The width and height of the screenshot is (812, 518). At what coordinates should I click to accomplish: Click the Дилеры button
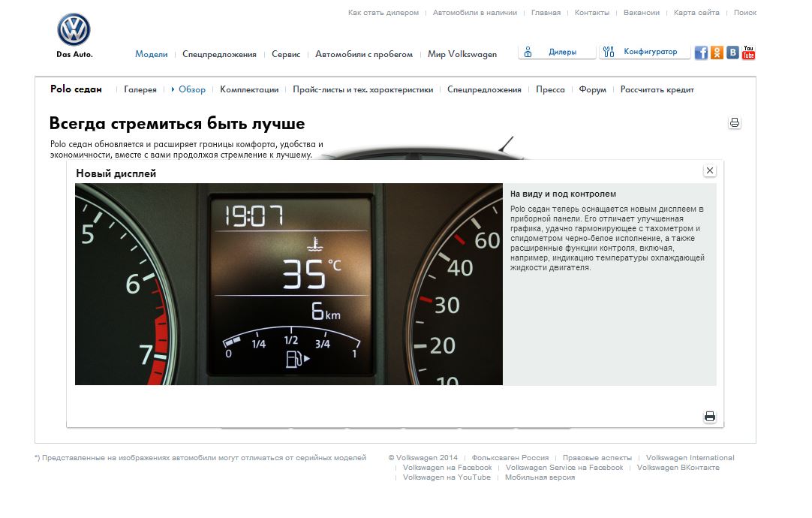(557, 52)
